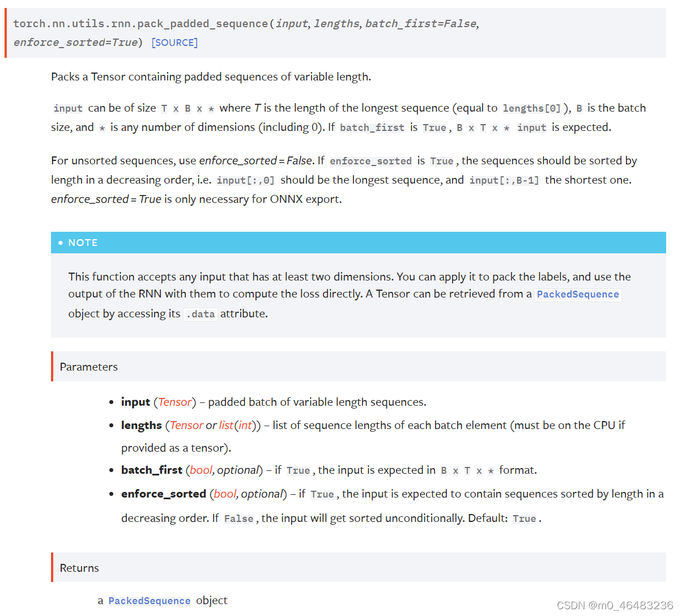Follow the PackedSequence link in the note
Image resolution: width=682 pixels, height=616 pixels.
(578, 294)
